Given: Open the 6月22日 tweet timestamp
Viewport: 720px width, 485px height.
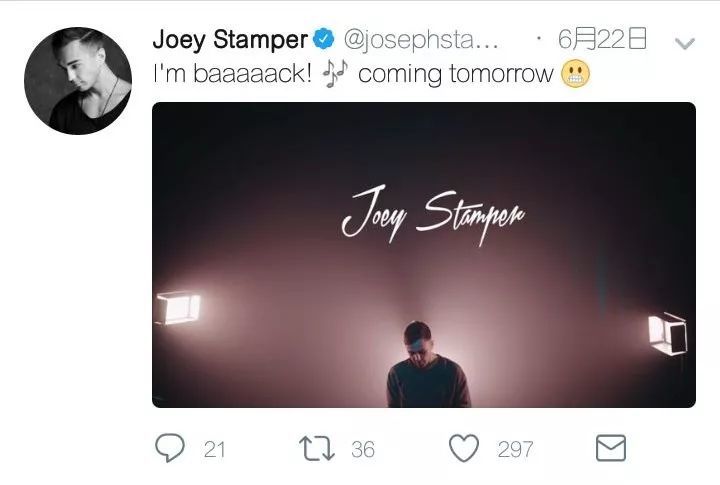Looking at the screenshot, I should (602, 39).
